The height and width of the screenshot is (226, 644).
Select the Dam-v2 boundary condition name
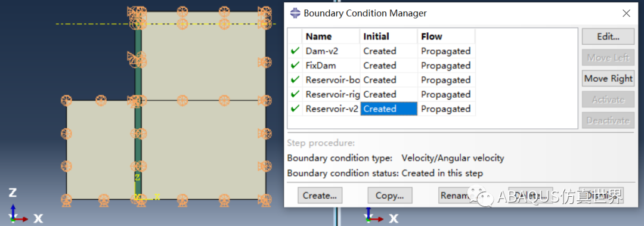tap(331, 51)
